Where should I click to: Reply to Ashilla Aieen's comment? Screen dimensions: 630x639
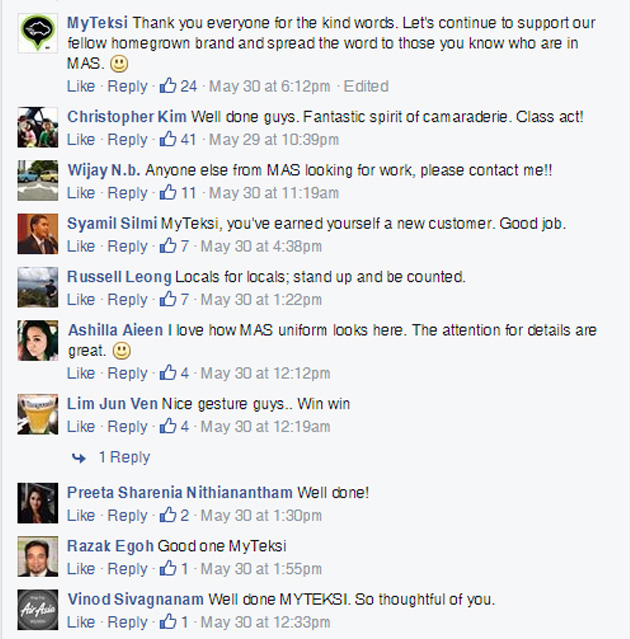tap(127, 374)
